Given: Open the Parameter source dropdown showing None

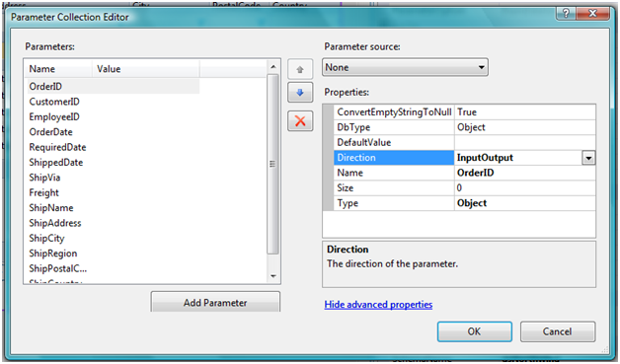Looking at the screenshot, I should coord(405,67).
